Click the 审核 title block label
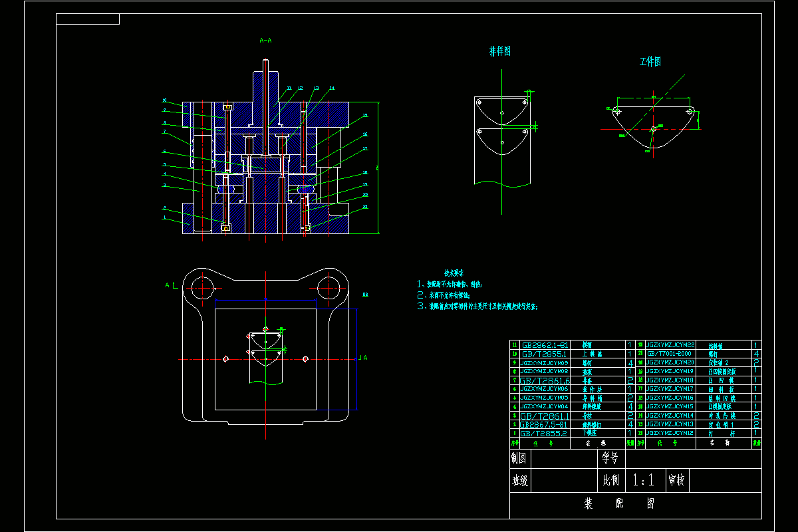798x532 pixels. (677, 481)
